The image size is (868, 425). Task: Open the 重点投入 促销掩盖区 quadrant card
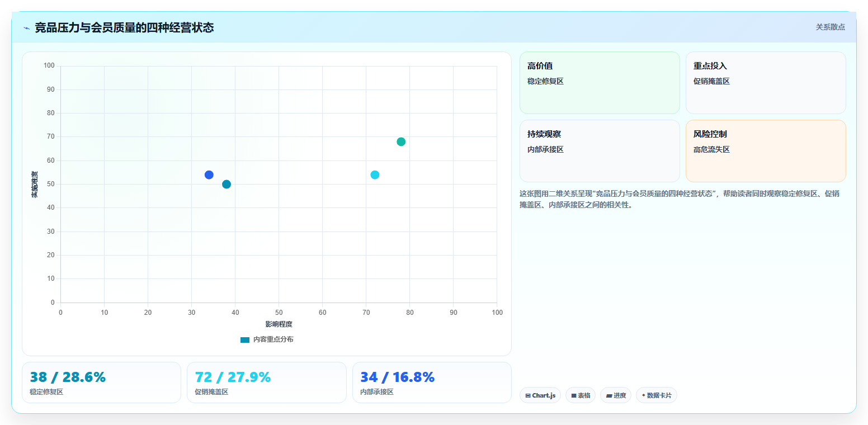coord(766,83)
